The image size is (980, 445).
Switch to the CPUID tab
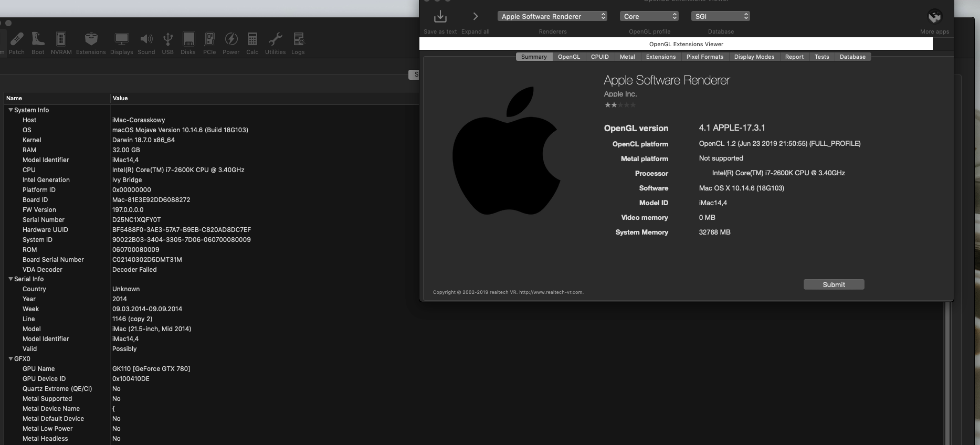pos(600,57)
